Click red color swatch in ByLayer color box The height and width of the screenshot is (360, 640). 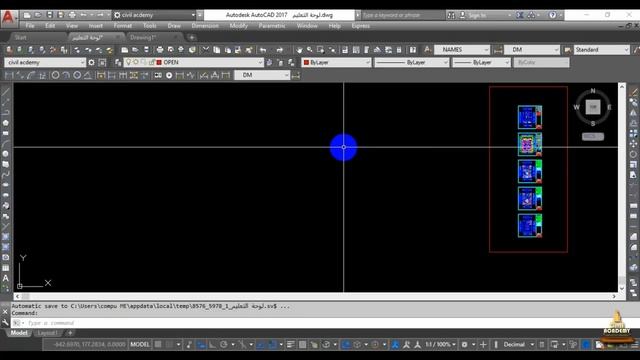(x=306, y=62)
